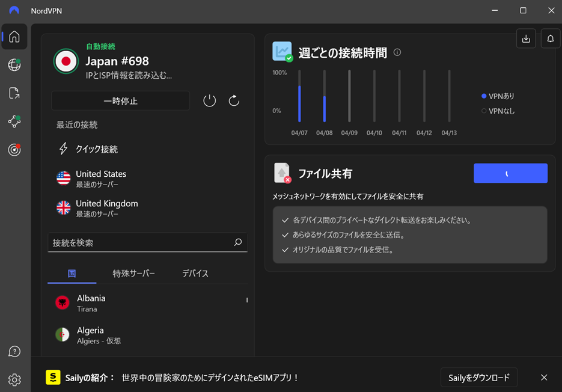Click the IPとISP情報を読み込む text

(129, 75)
